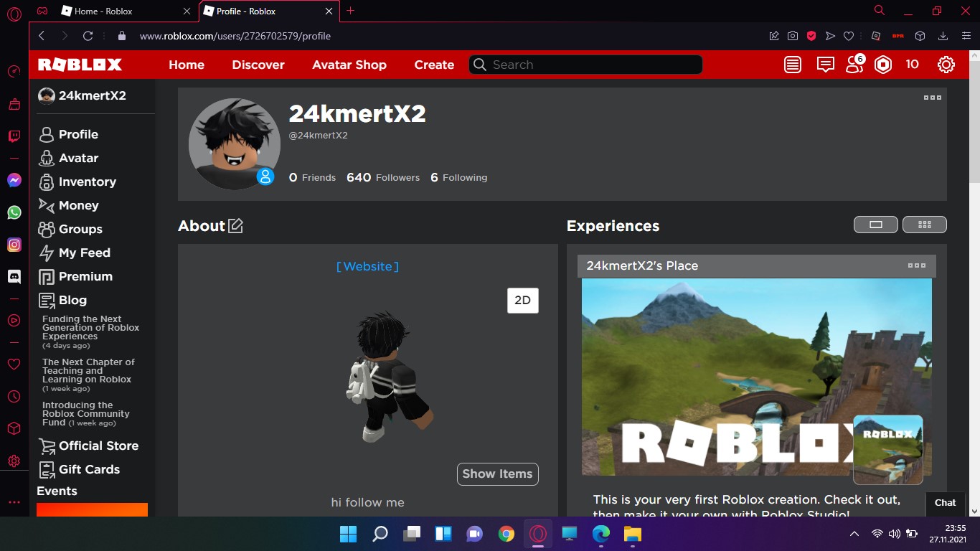Open Discord in Opera sidebar
The width and height of the screenshot is (980, 551).
click(14, 276)
